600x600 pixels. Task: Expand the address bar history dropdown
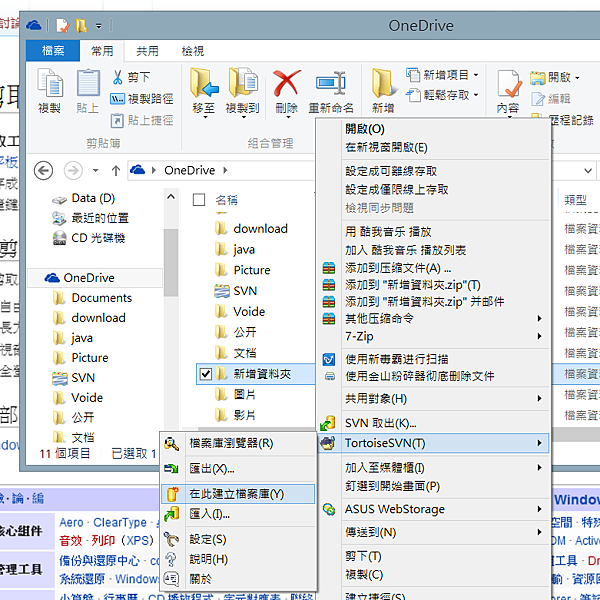pos(588,171)
